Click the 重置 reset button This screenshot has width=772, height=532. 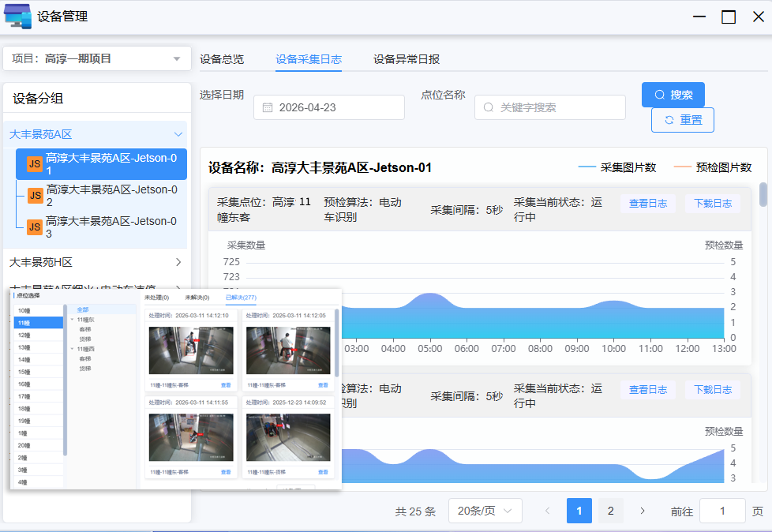[682, 120]
